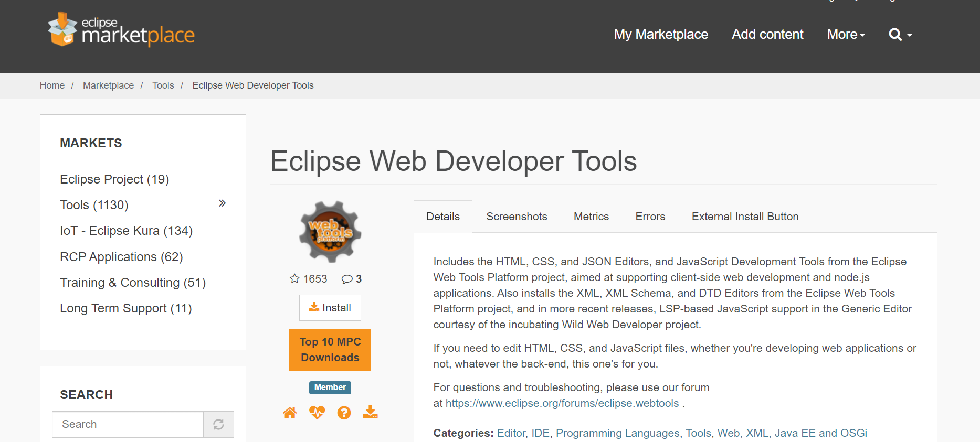The image size is (980, 442).
Task: Expand the Tools market chevron
Action: coord(222,203)
